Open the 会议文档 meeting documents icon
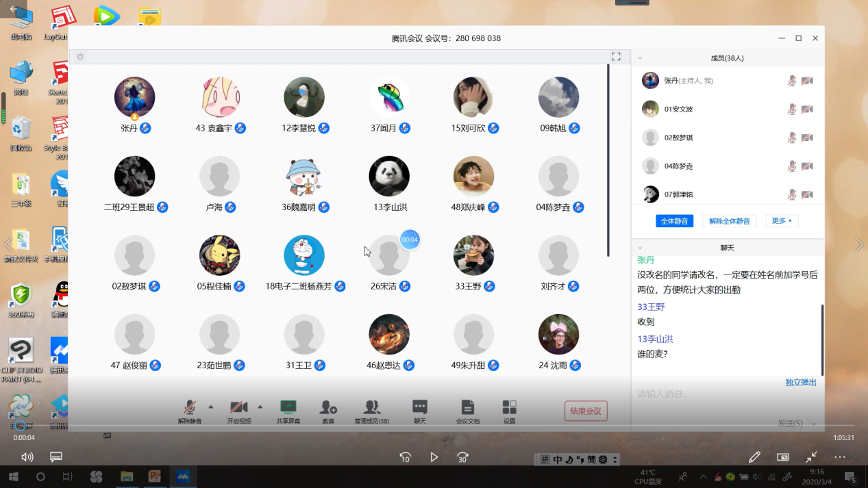Viewport: 868px width, 488px height. pyautogui.click(x=467, y=407)
